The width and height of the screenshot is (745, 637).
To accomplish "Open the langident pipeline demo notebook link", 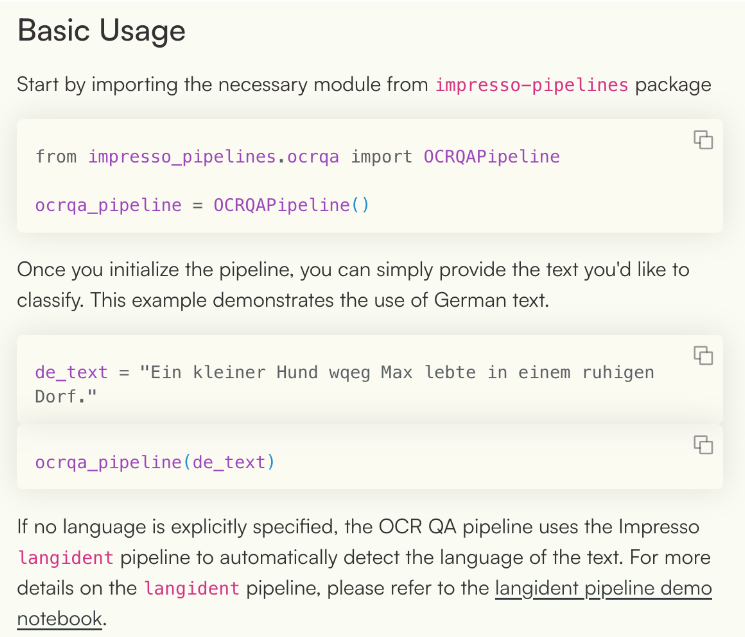I will click(603, 588).
